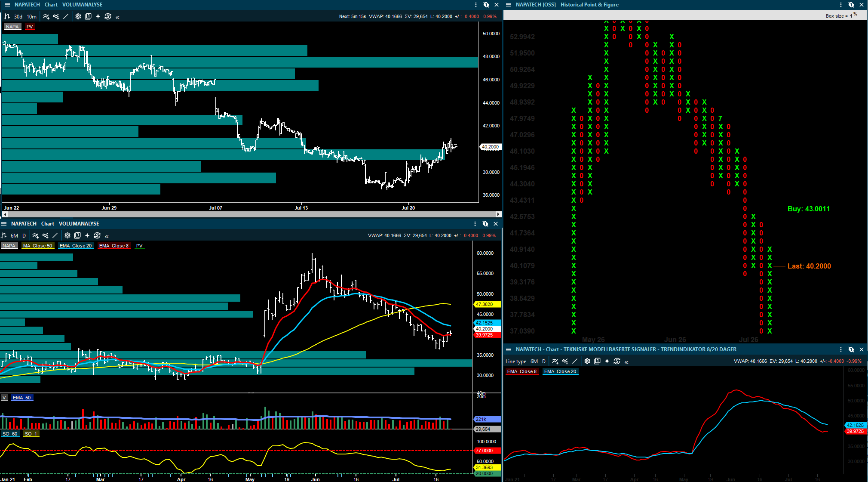The width and height of the screenshot is (868, 482).
Task: Toggle PV indicator label in top chart
Action: pyautogui.click(x=30, y=27)
